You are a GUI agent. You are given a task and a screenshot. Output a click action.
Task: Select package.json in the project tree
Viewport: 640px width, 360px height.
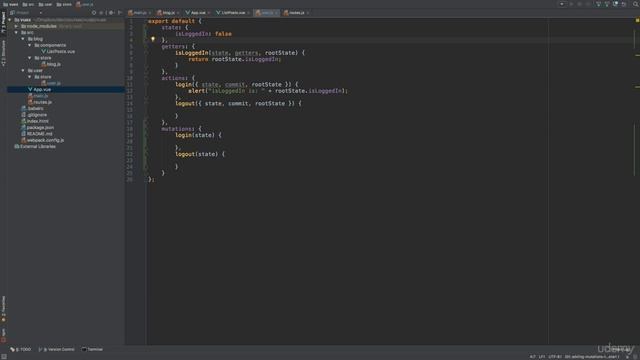pos(38,127)
